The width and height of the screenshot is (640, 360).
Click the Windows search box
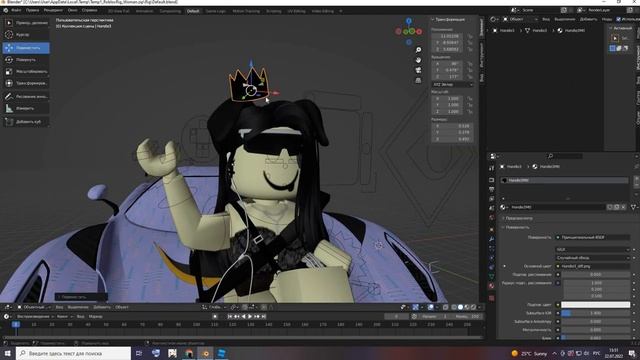coord(74,353)
